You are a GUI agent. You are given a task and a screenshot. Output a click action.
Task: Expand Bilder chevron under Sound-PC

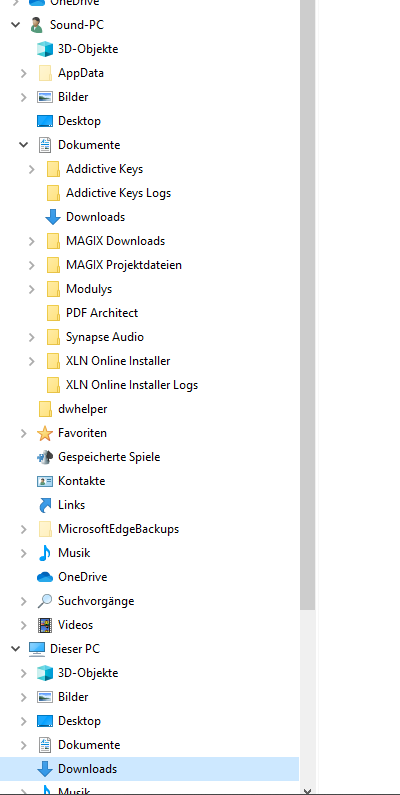[x=24, y=97]
